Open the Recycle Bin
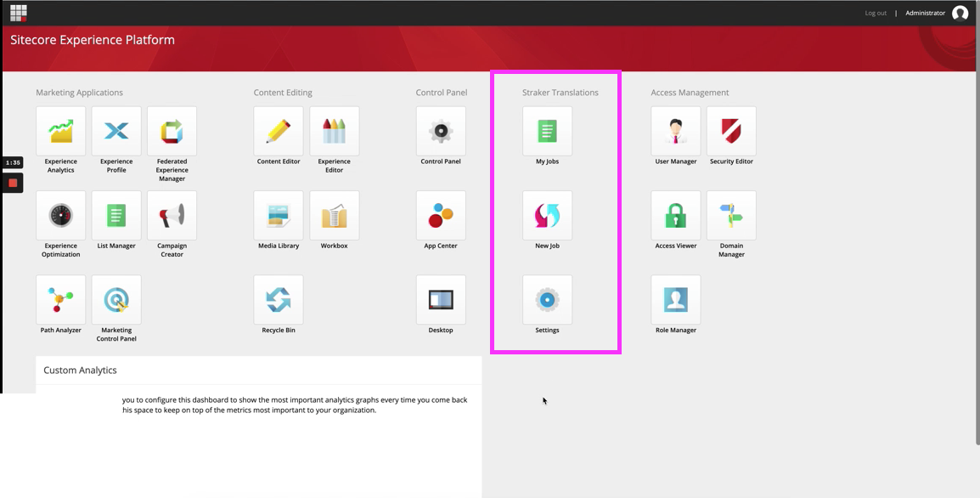 [x=279, y=300]
